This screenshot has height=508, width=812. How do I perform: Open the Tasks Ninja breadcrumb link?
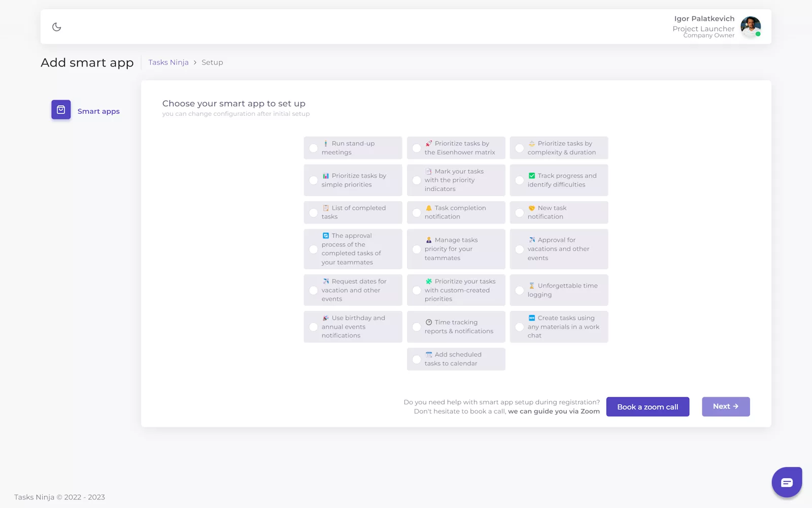tap(168, 62)
